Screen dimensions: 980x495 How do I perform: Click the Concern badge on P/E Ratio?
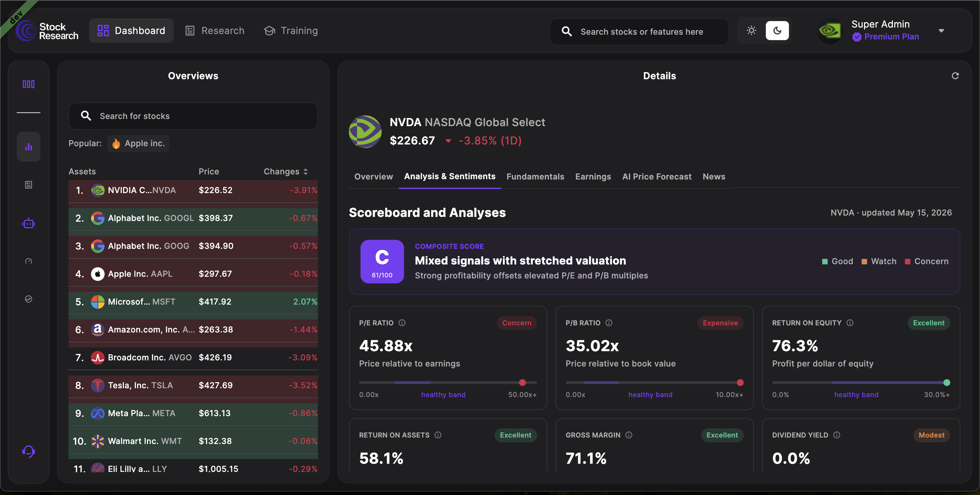click(x=516, y=323)
